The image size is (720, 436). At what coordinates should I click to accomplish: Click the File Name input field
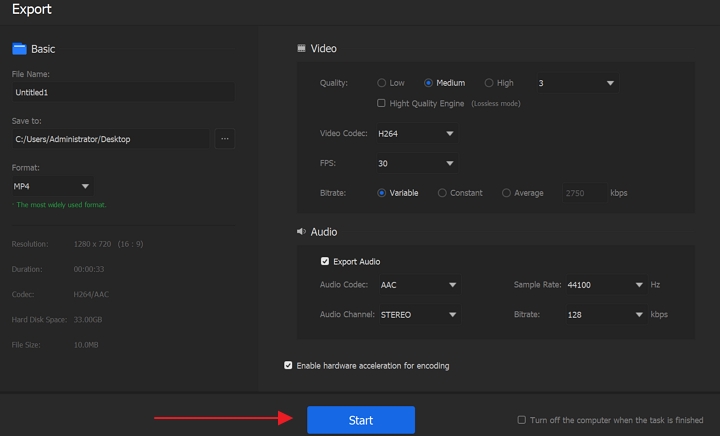click(122, 92)
